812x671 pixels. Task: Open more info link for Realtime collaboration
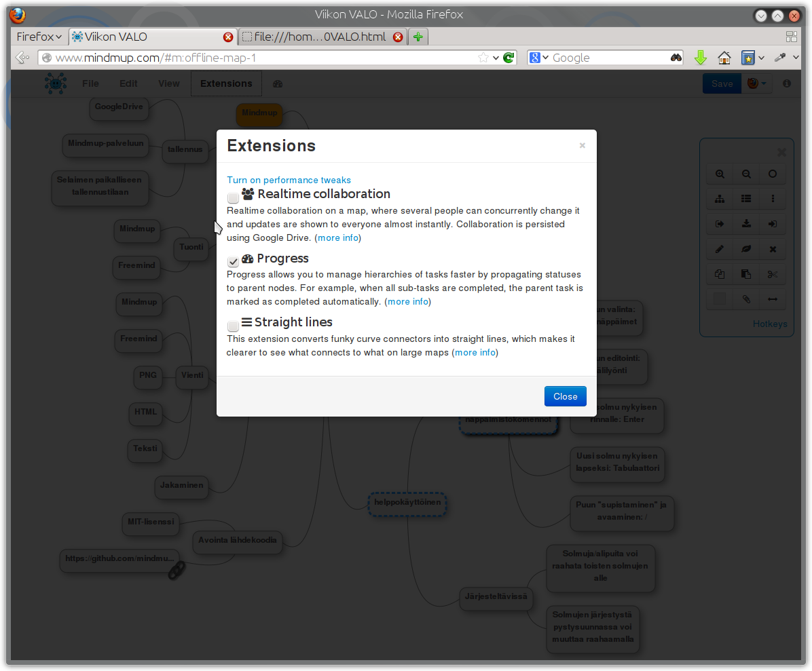[338, 237]
